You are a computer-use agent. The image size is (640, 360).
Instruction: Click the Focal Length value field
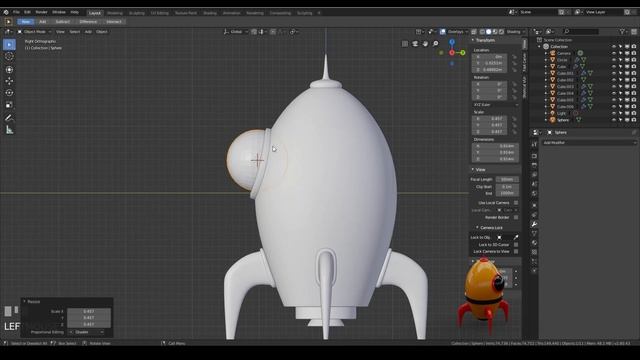[507, 179]
